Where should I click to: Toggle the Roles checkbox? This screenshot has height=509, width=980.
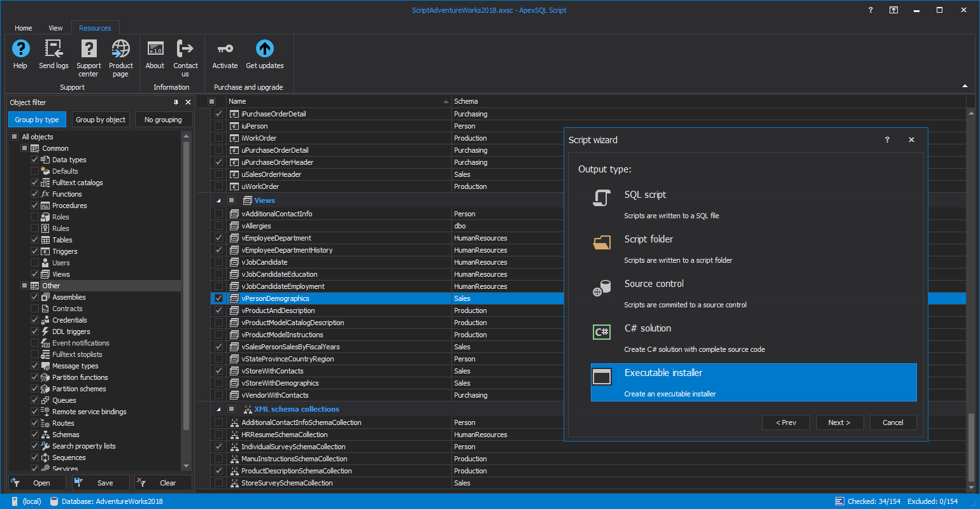(x=34, y=217)
